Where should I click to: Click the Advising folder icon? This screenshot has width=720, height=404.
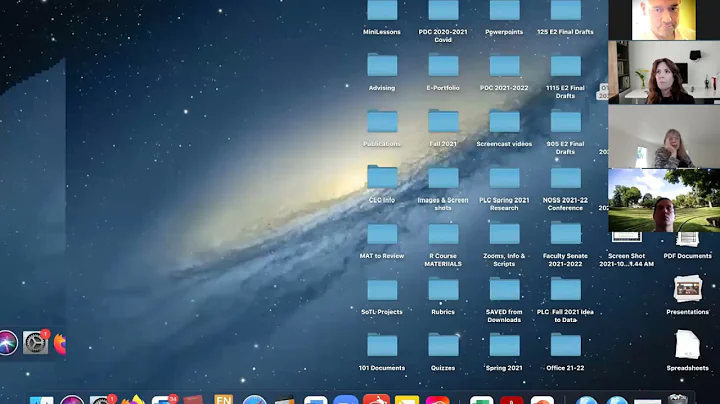pos(382,65)
